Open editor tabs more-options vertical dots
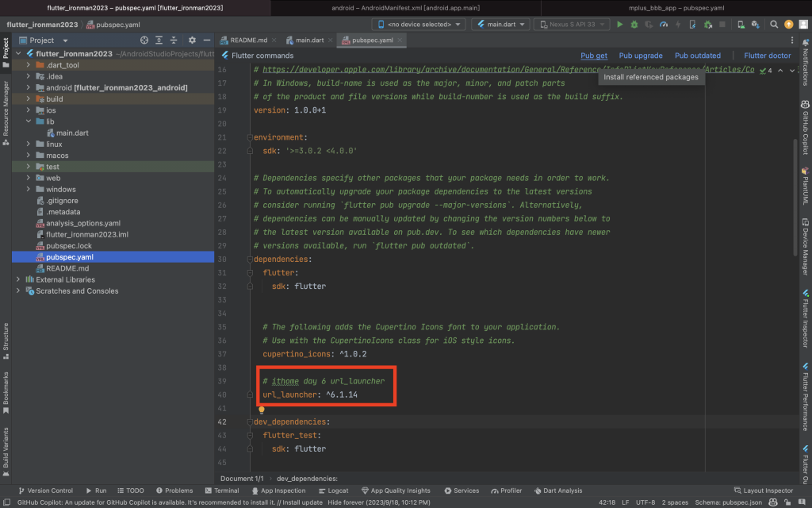Image resolution: width=812 pixels, height=508 pixels. tap(792, 40)
